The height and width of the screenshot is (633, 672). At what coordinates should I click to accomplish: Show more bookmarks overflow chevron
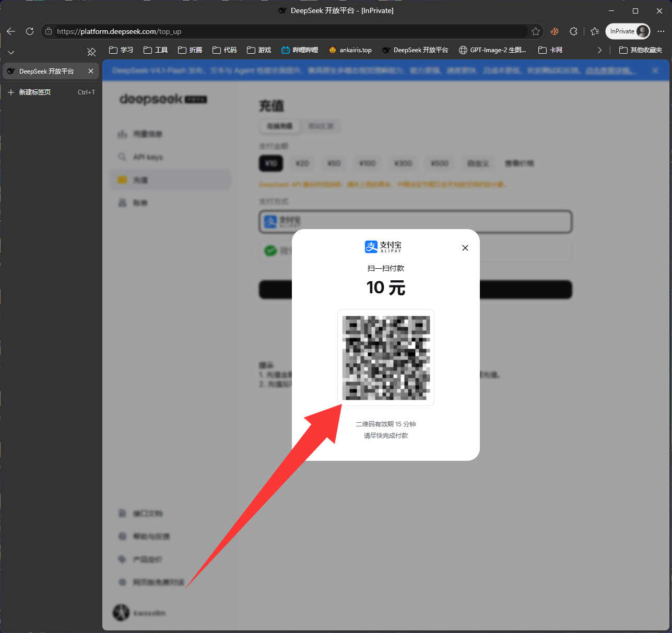(599, 50)
